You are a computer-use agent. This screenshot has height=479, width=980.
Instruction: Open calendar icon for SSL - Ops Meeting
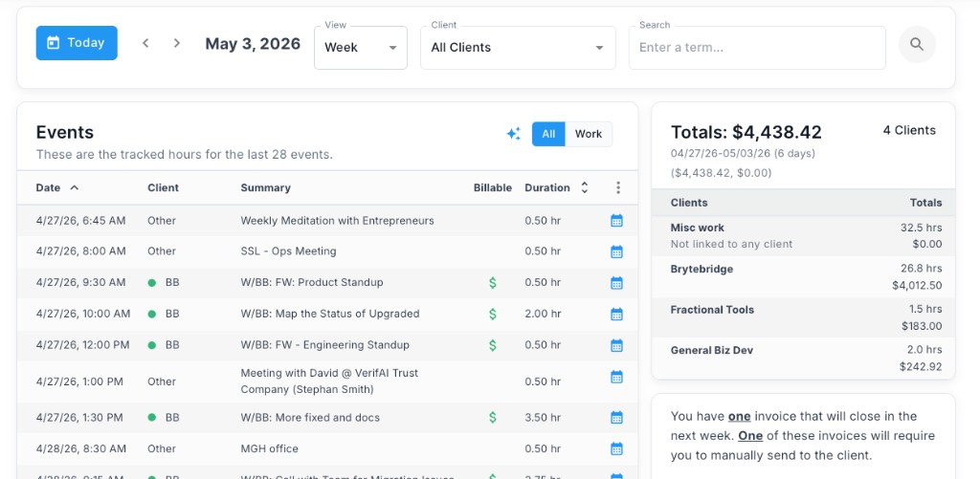[616, 251]
